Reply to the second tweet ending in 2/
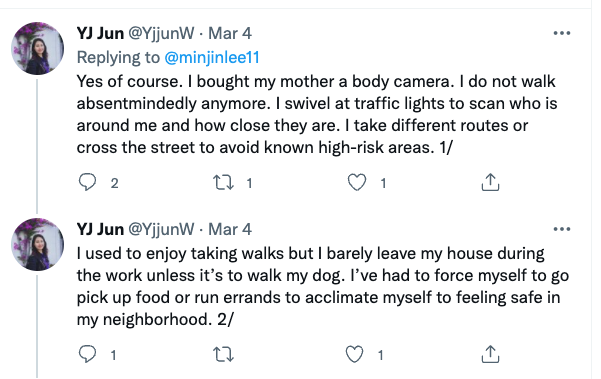This screenshot has height=379, width=601. pyautogui.click(x=87, y=354)
